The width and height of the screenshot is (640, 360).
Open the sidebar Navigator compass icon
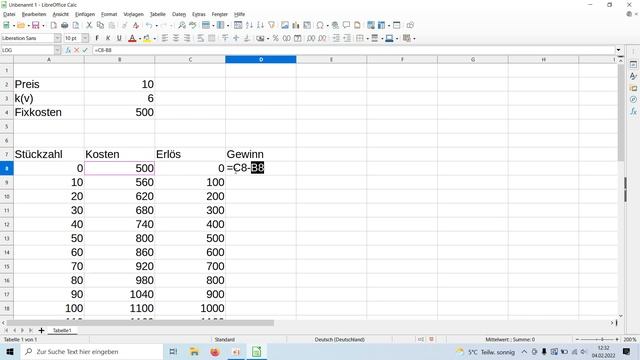[633, 99]
